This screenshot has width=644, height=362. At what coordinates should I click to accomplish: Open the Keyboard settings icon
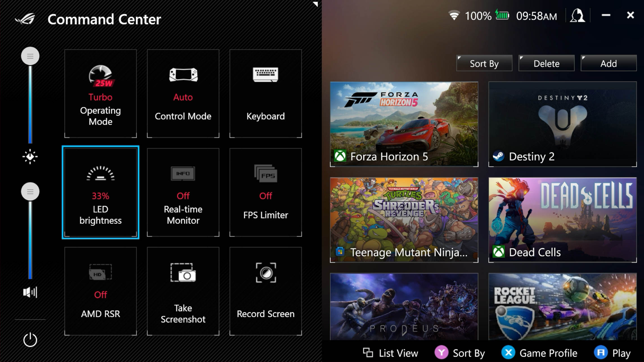[265, 93]
